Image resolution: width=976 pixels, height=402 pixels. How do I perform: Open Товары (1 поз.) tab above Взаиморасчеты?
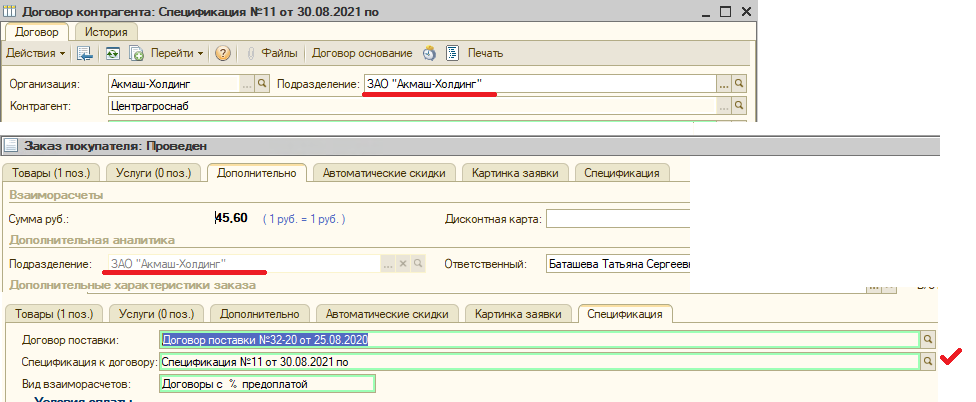[52, 173]
